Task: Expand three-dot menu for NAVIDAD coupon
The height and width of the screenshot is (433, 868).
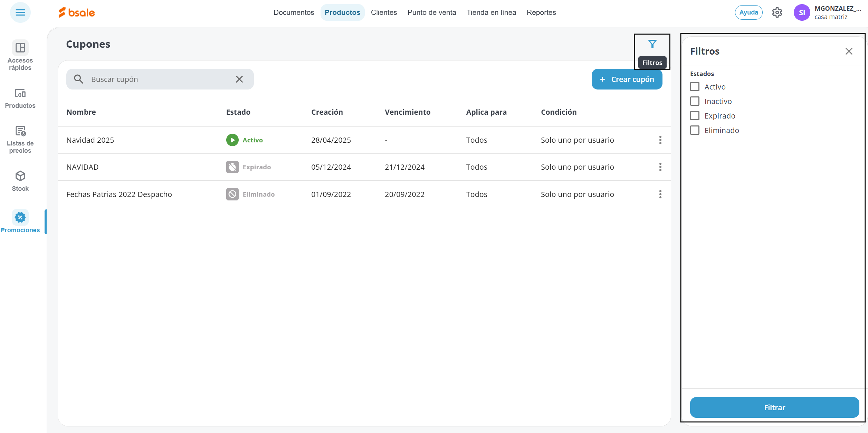Action: [x=660, y=167]
